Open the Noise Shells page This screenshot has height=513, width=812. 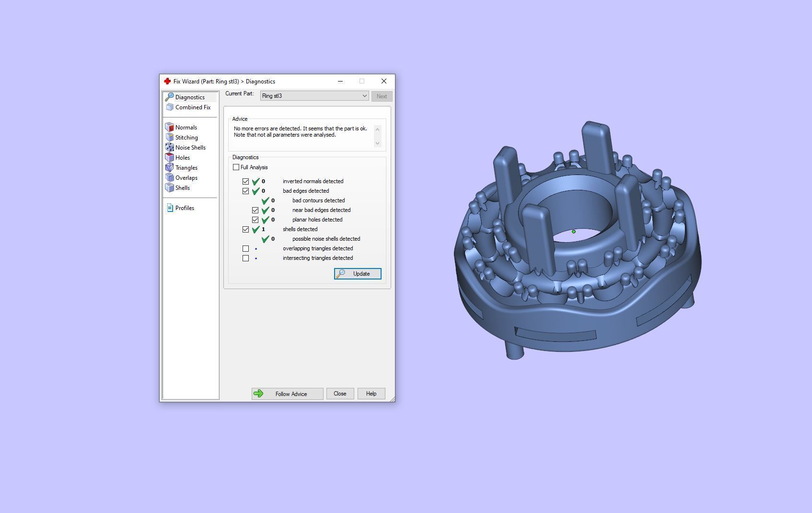[x=190, y=147]
